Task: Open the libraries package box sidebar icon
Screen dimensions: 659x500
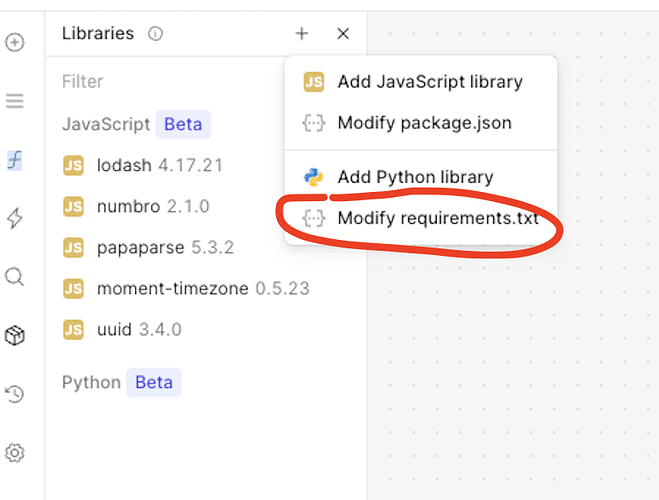Action: tap(15, 335)
